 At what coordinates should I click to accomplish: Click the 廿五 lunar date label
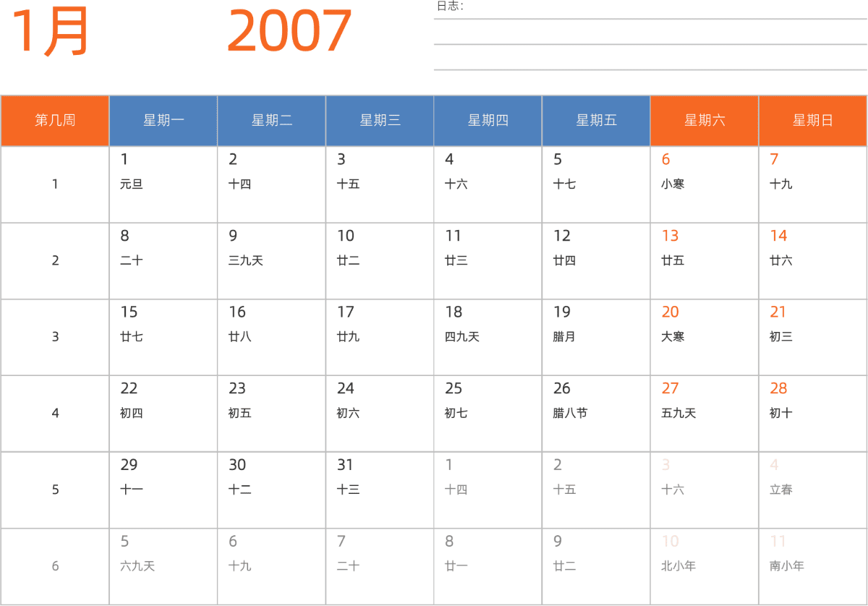[673, 260]
